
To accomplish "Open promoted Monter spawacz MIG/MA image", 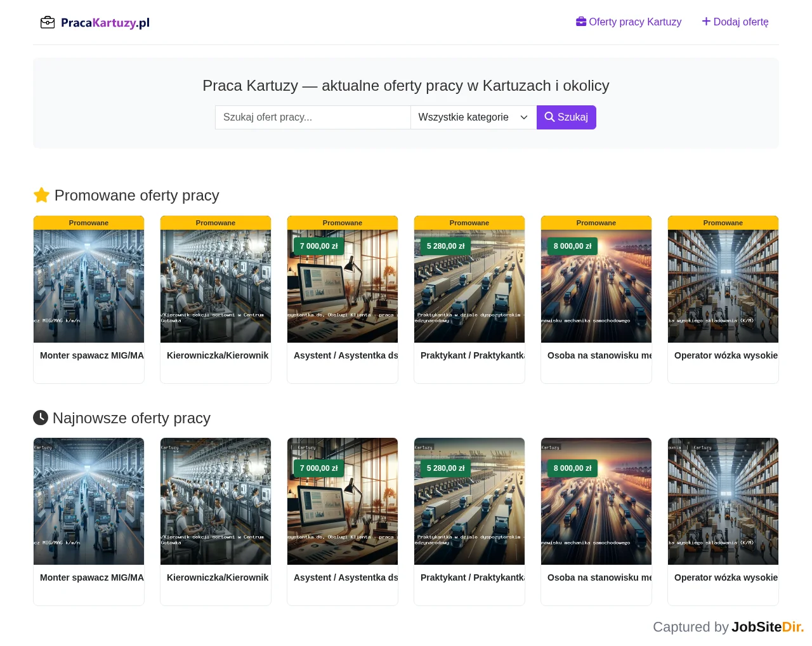I will [89, 286].
